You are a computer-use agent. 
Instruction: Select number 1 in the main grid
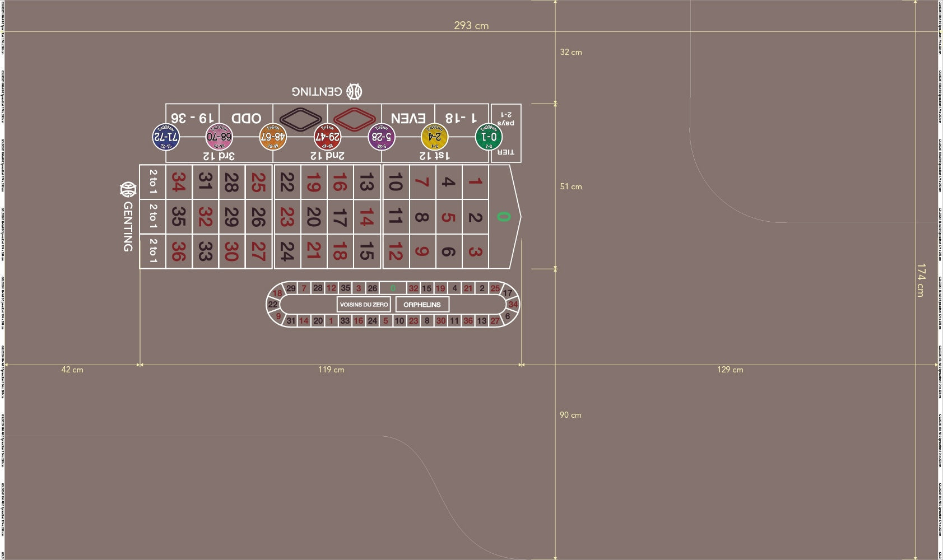click(475, 182)
